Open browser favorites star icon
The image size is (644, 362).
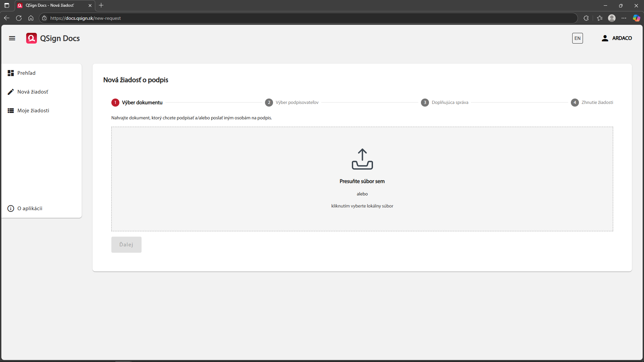[x=600, y=18]
